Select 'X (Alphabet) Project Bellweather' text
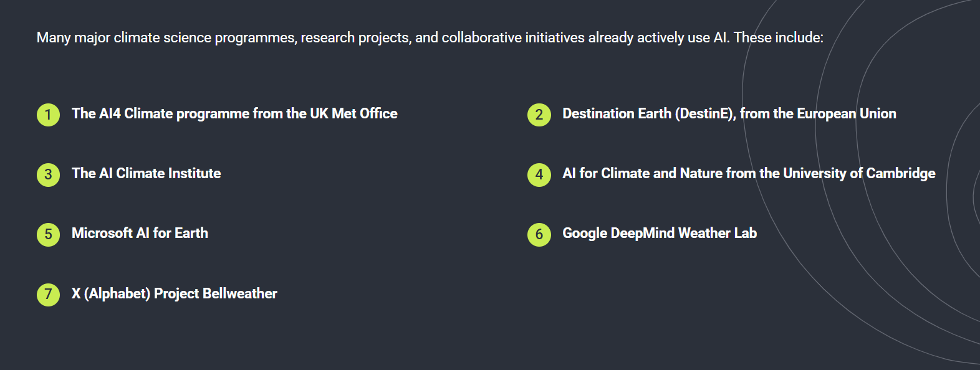 (x=175, y=293)
